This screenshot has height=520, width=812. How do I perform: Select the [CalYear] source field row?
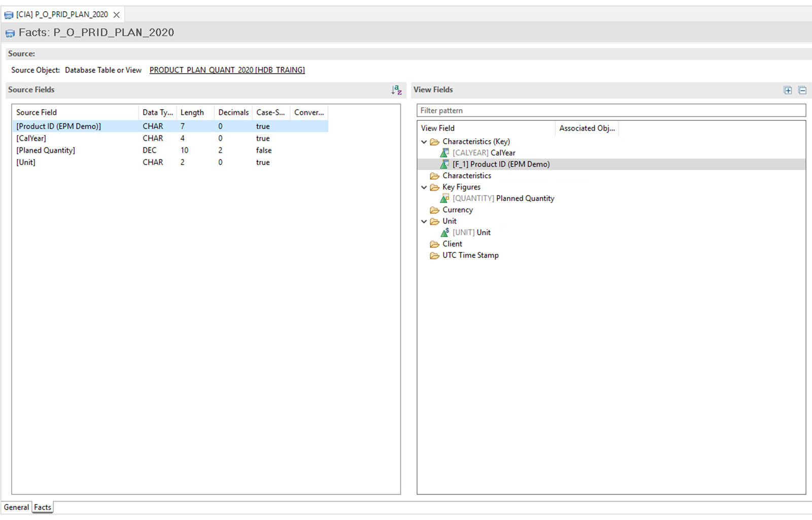click(171, 138)
